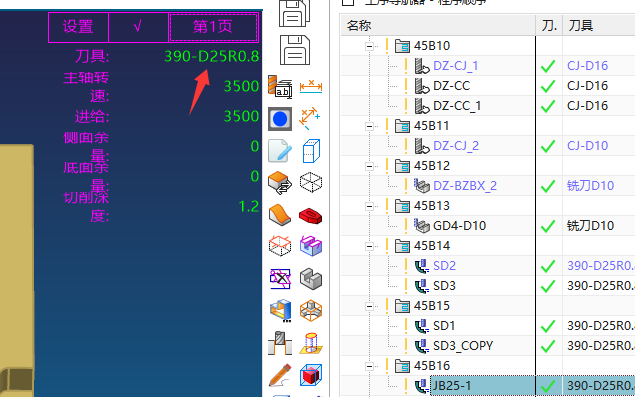Screen dimensions: 635x397
Task: Click the gray U-shaped block icon
Action: pyautogui.click(x=311, y=278)
